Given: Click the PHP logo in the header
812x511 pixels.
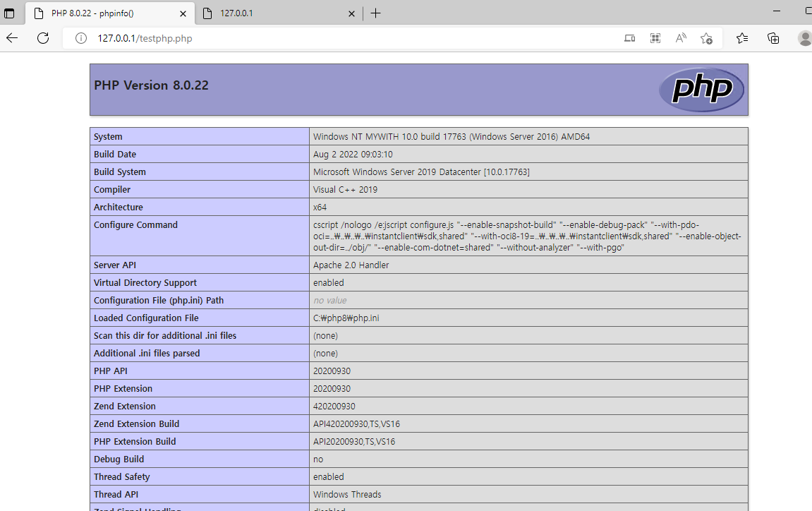Looking at the screenshot, I should pos(701,90).
